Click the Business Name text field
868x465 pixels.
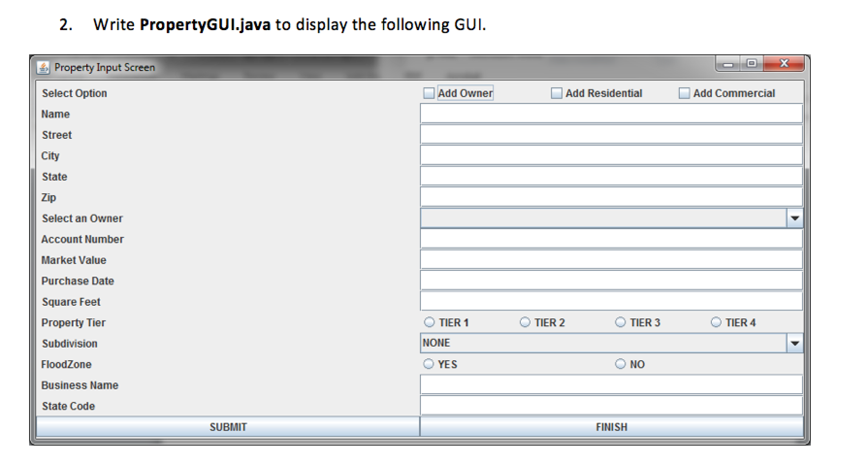[x=611, y=385]
